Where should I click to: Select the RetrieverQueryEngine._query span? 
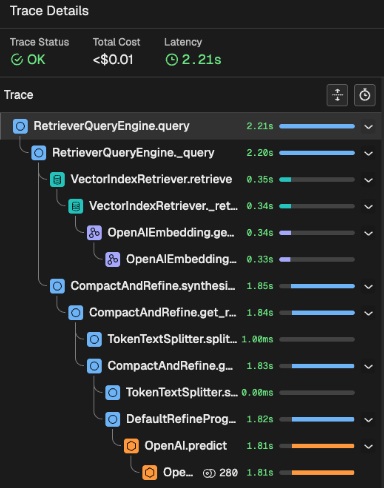pyautogui.click(x=191, y=153)
